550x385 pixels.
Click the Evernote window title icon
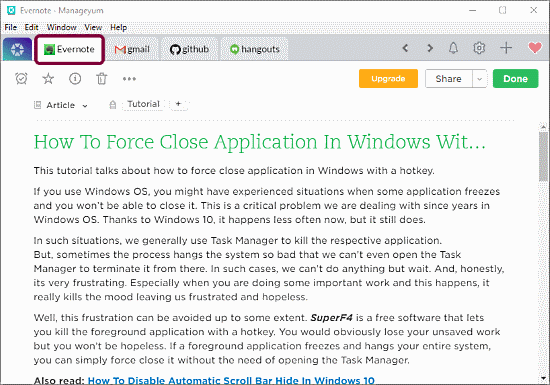click(11, 11)
